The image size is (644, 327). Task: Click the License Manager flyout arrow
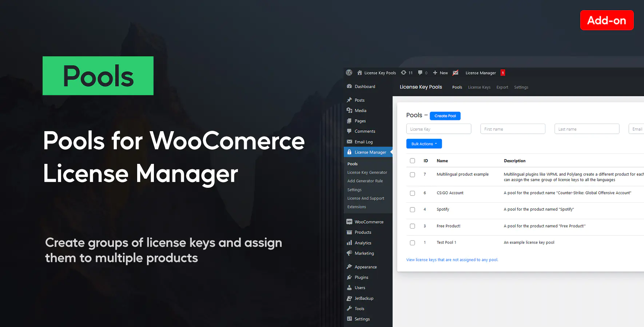click(391, 152)
